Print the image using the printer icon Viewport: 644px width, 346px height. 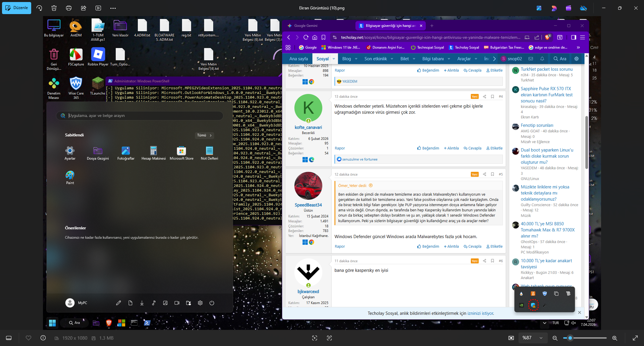point(69,8)
